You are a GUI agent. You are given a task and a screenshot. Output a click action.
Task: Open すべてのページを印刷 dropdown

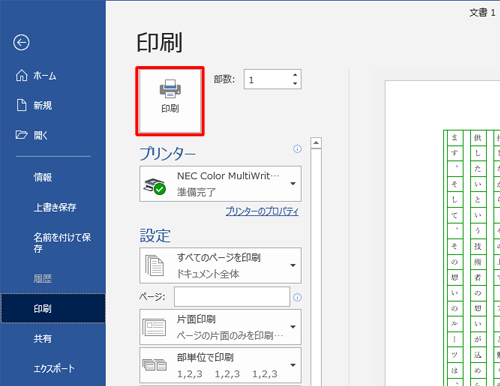220,266
